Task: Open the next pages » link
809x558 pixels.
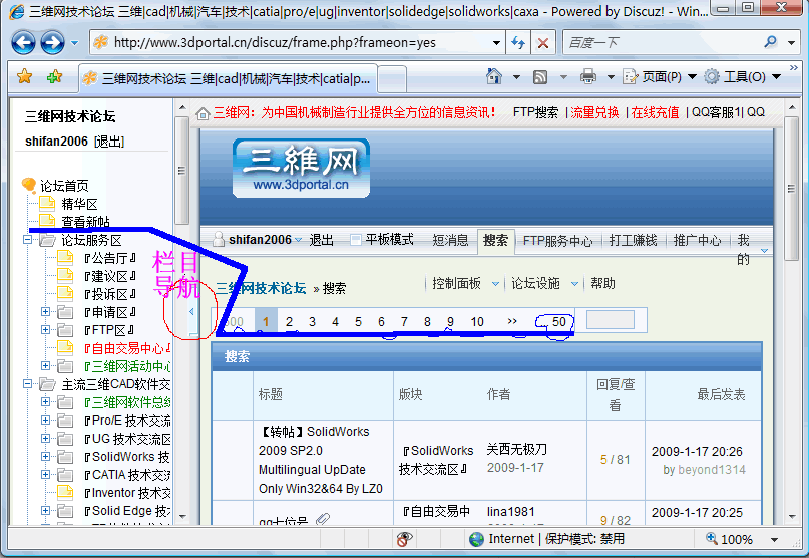Action: click(512, 321)
